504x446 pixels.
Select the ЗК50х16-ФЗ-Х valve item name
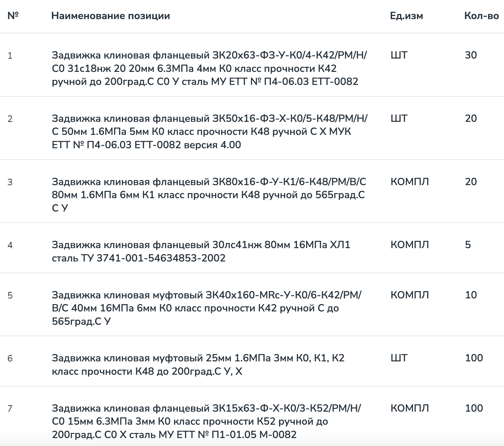[x=209, y=132]
